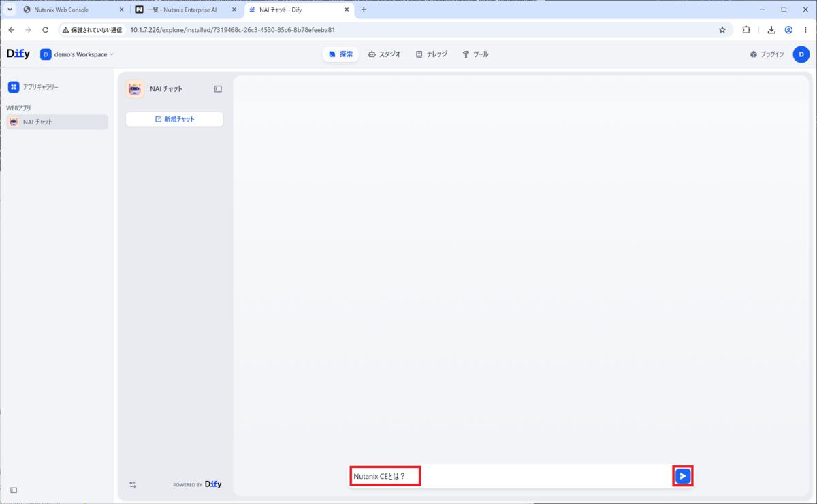
Task: Open Chrome profile icon
Action: tap(788, 30)
